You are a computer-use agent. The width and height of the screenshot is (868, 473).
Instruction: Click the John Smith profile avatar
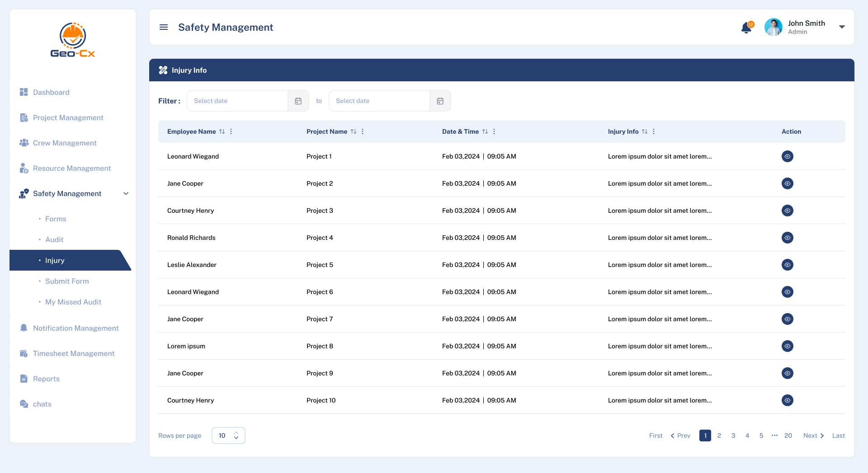point(773,27)
